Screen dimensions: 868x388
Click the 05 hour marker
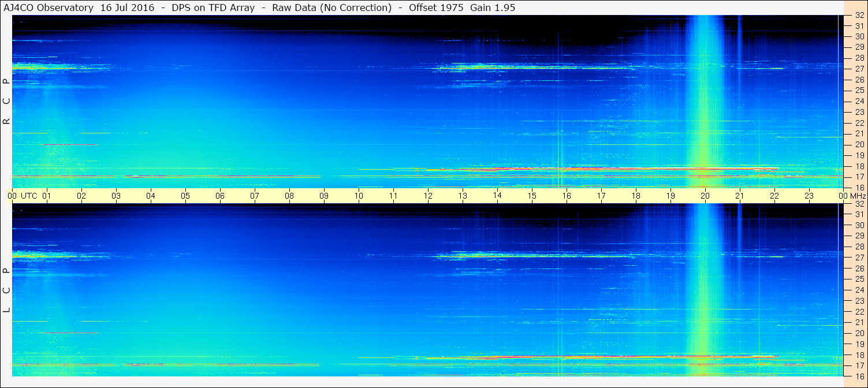pos(185,196)
